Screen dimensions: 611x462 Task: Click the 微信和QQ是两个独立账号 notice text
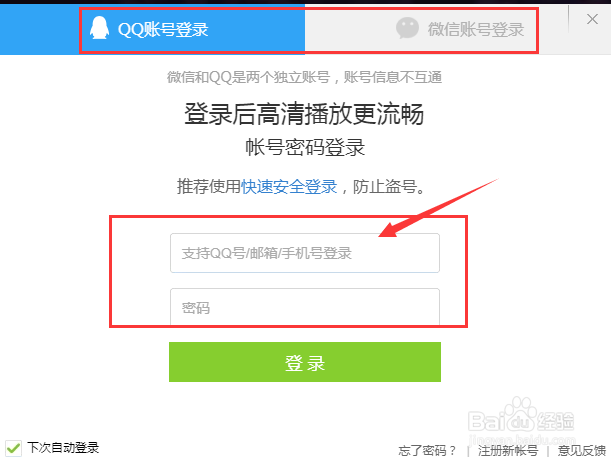tap(249, 77)
